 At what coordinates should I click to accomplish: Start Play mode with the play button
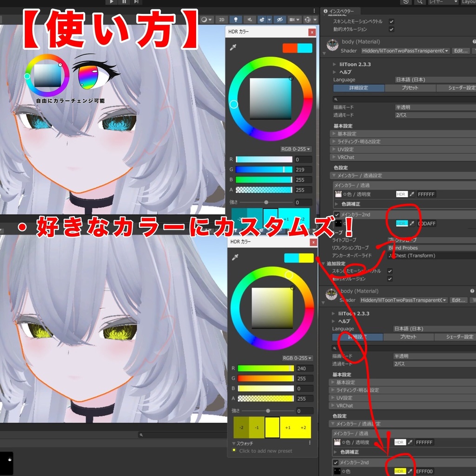pos(112,2)
